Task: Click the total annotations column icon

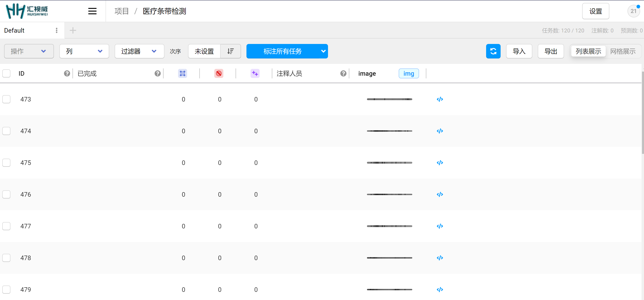Action: coord(183,73)
